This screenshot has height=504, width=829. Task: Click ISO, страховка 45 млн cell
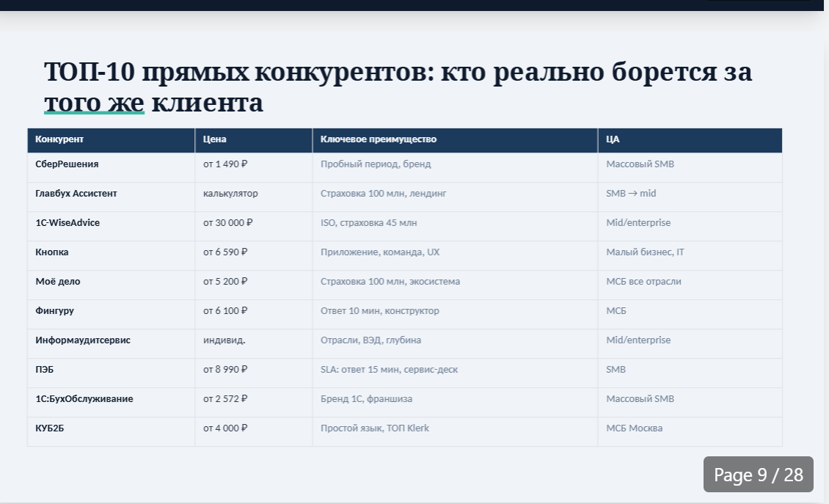(455, 227)
